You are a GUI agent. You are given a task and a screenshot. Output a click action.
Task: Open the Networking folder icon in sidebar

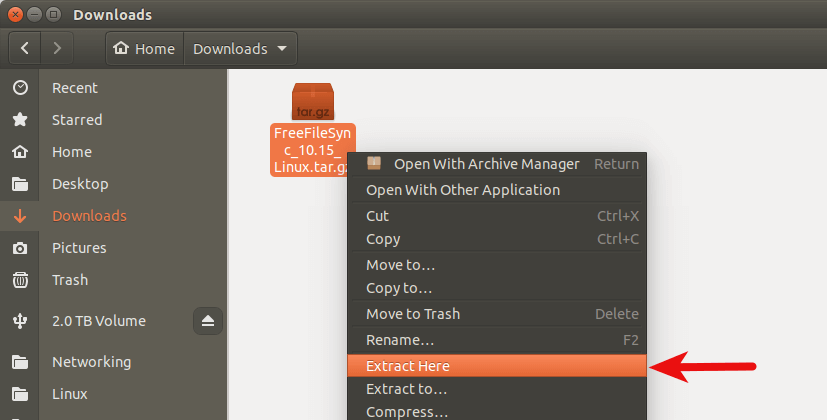point(19,362)
